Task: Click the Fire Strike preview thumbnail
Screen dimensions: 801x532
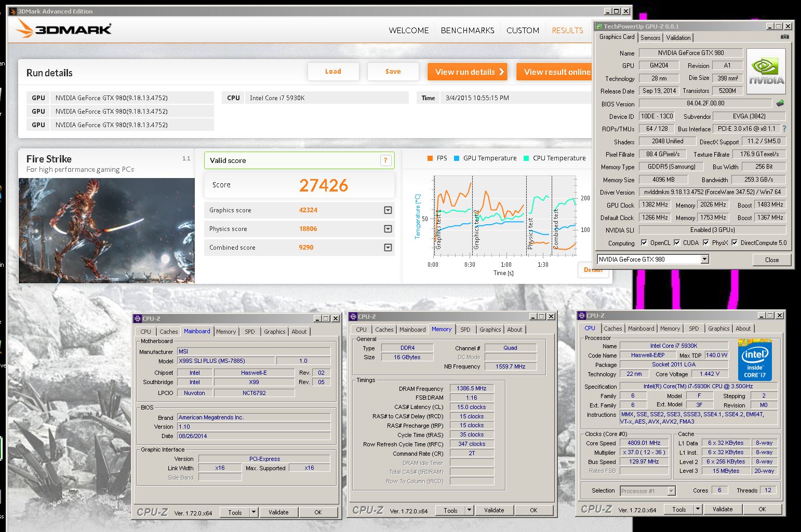Action: tap(106, 230)
